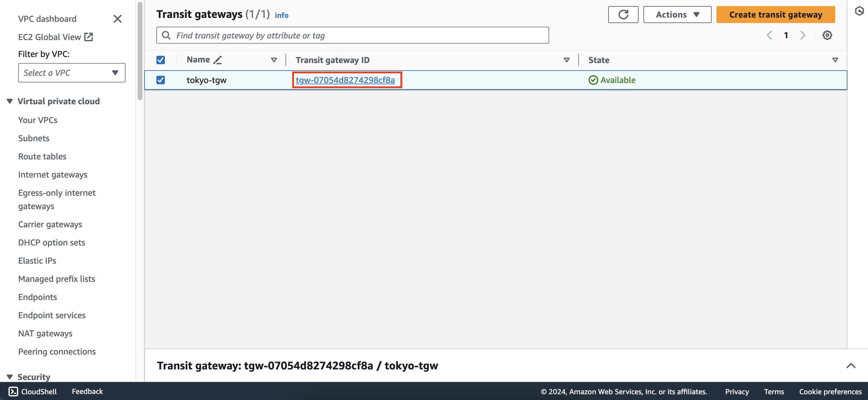The image size is (868, 400).
Task: Open EC2 Global View external link icon
Action: pos(88,37)
